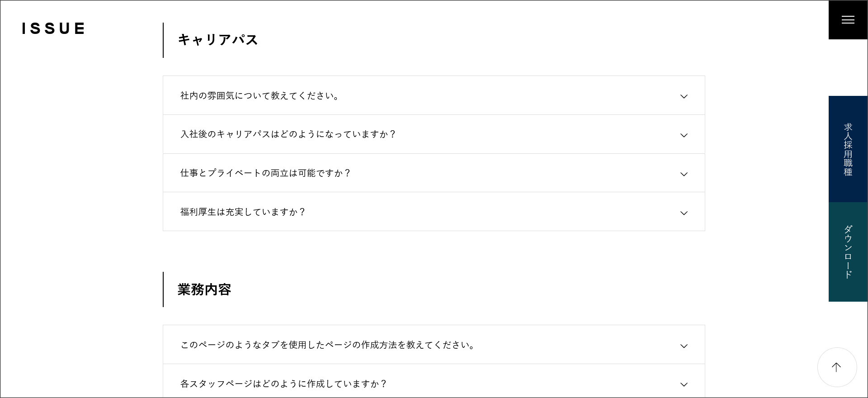
Task: Open the ダウンロード side tab
Action: click(x=848, y=252)
